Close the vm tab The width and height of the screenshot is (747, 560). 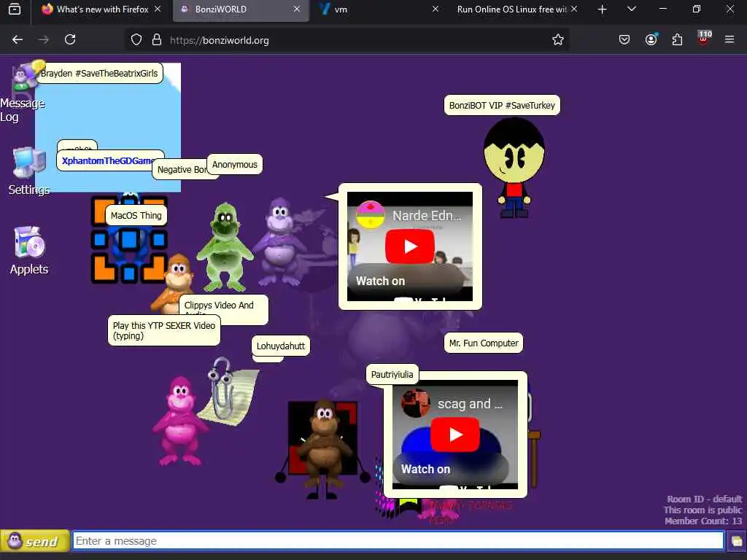coord(436,9)
